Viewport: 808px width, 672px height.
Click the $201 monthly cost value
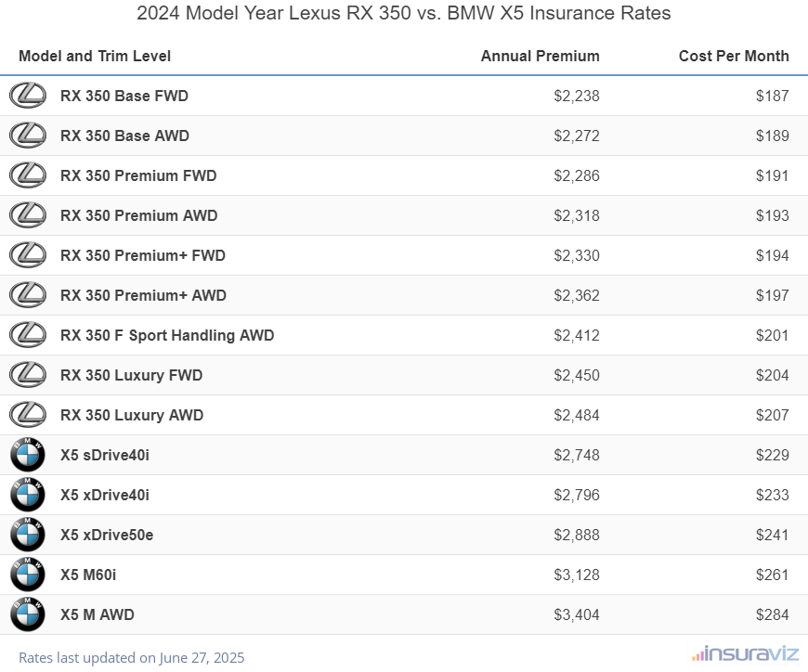773,335
